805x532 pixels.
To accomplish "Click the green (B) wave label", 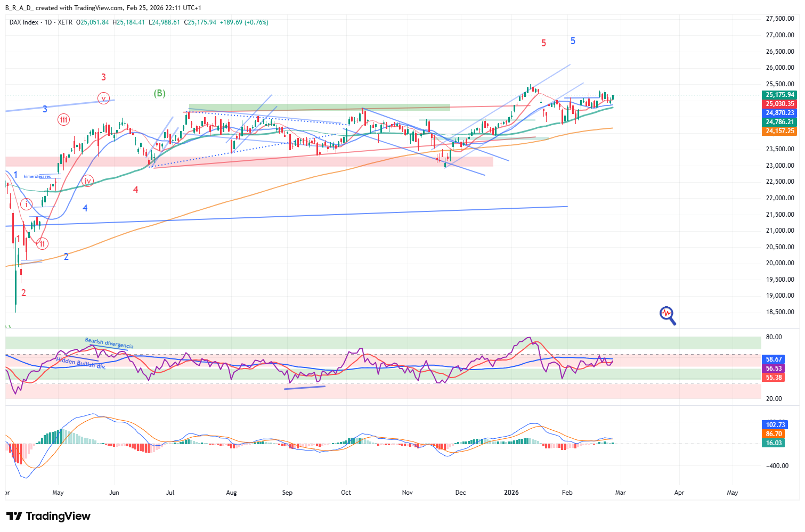I will coord(159,93).
